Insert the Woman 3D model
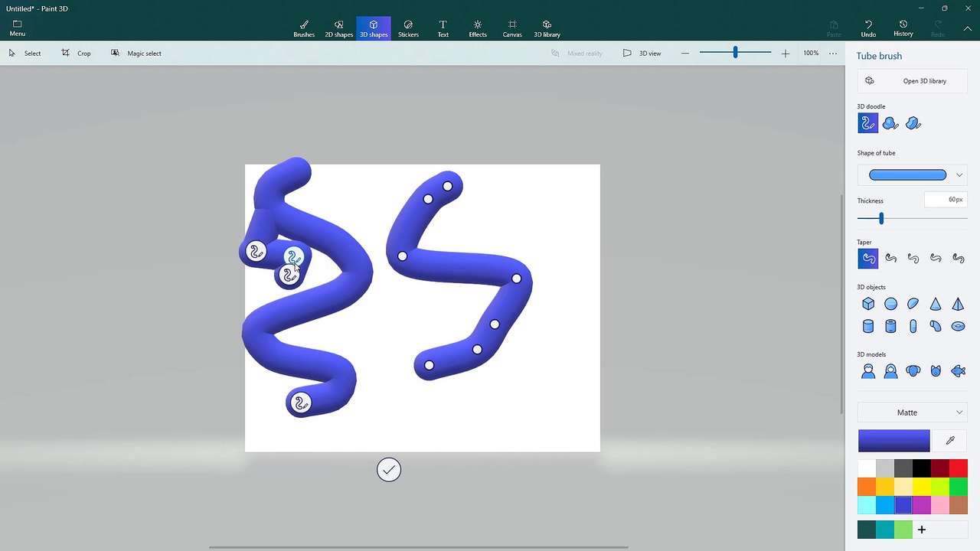 point(890,371)
